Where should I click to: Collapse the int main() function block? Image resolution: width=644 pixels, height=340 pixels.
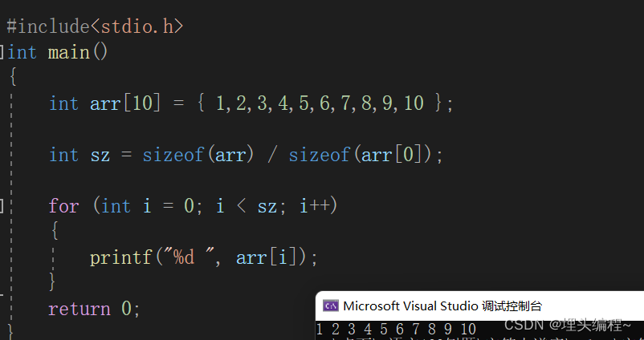pos(2,52)
